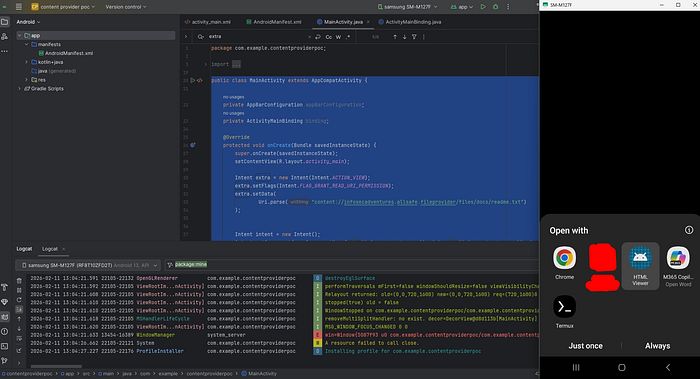Viewport: 700px width, 379px height.
Task: Filter search results funnel icon
Action: [414, 37]
